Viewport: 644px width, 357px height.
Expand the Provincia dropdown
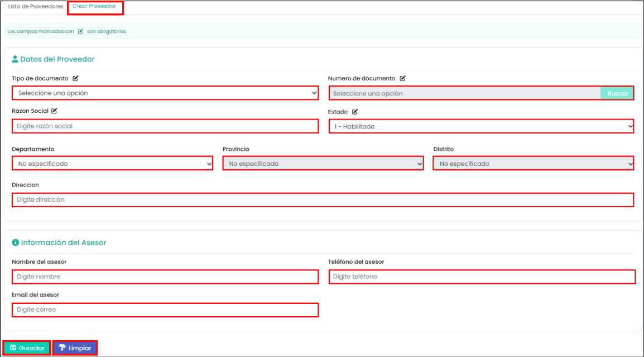[x=323, y=164]
